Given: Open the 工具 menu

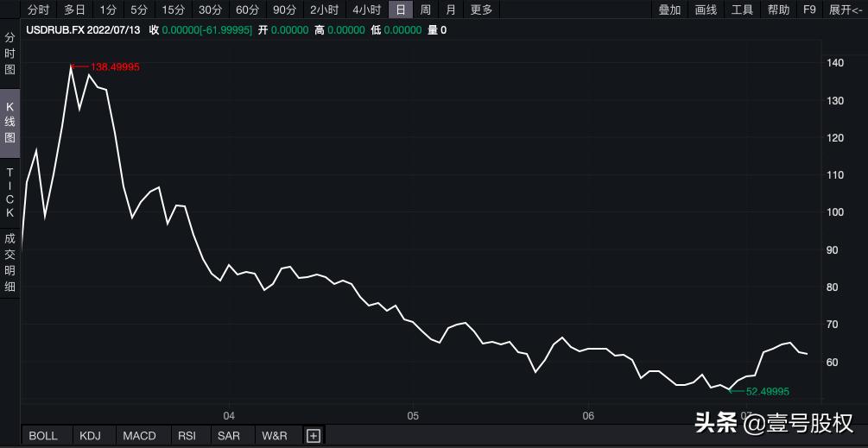Looking at the screenshot, I should click(742, 9).
